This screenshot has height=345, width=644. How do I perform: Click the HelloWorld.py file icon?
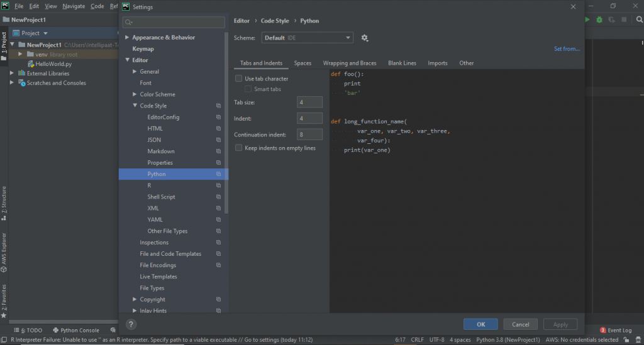coord(30,64)
